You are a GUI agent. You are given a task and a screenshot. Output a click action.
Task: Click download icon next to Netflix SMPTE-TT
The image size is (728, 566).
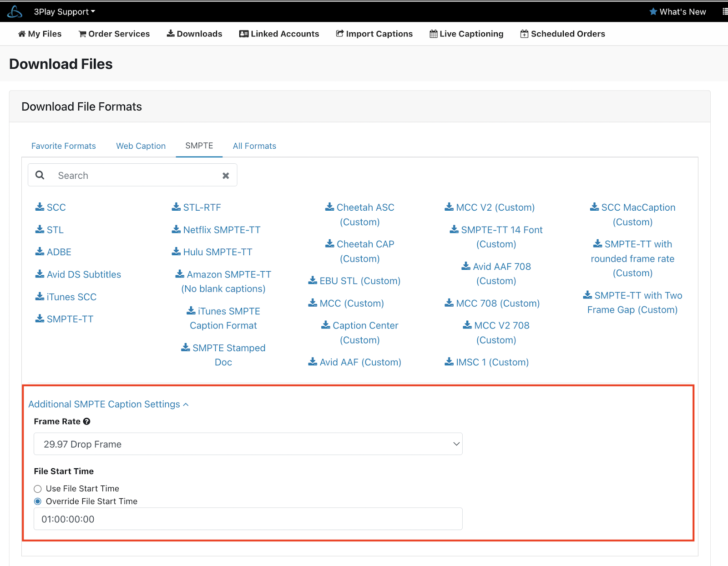pyautogui.click(x=176, y=229)
